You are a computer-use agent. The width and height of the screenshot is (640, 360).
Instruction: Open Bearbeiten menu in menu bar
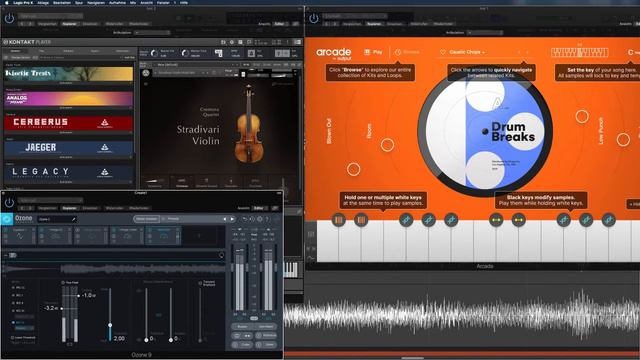(x=62, y=2)
